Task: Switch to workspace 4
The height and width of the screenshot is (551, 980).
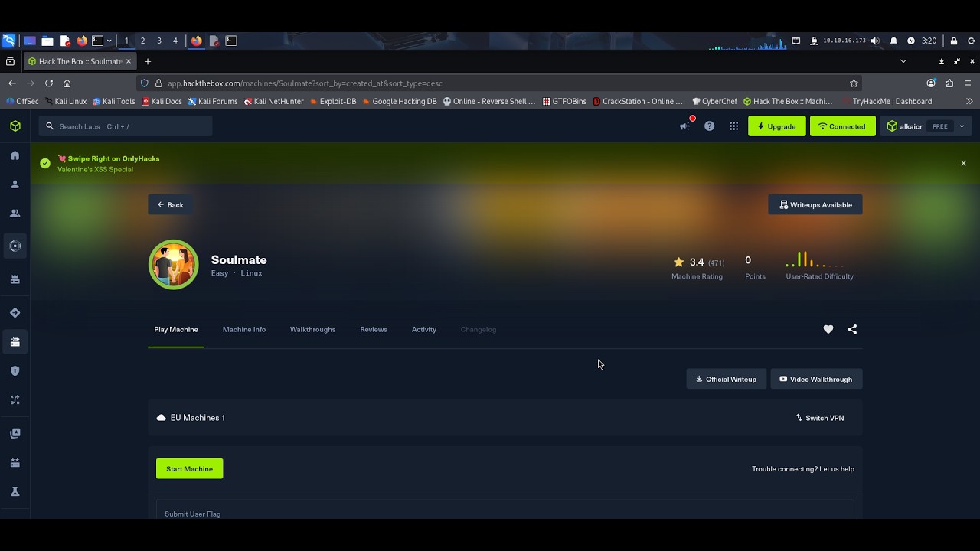Action: pos(175,41)
